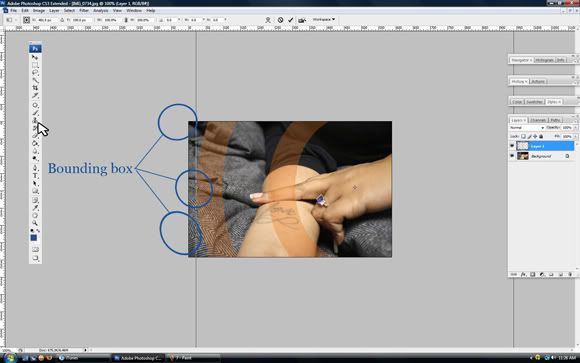Switch to warp mode icon in options bar

point(268,20)
